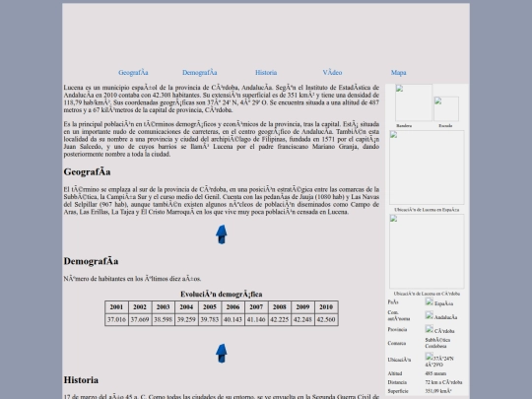
Task: Open the map image of Lucena in EspaÃ±a
Action: coord(427,167)
